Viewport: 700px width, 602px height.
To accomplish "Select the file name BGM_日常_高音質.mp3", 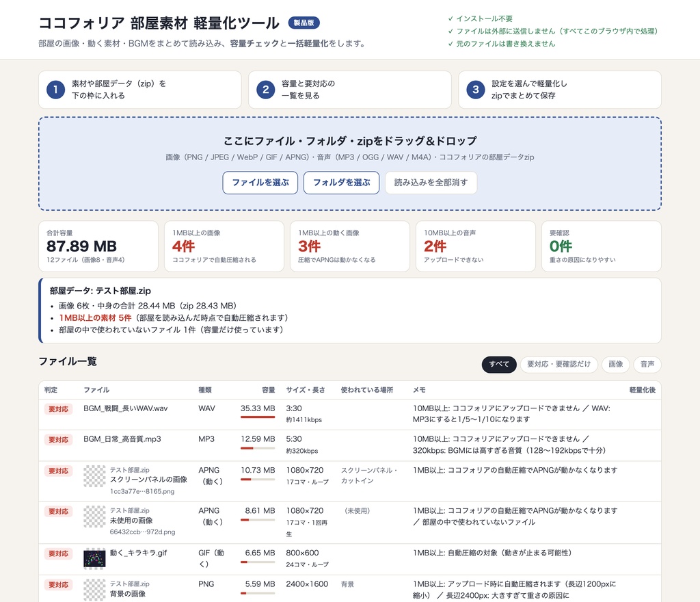I will point(122,439).
